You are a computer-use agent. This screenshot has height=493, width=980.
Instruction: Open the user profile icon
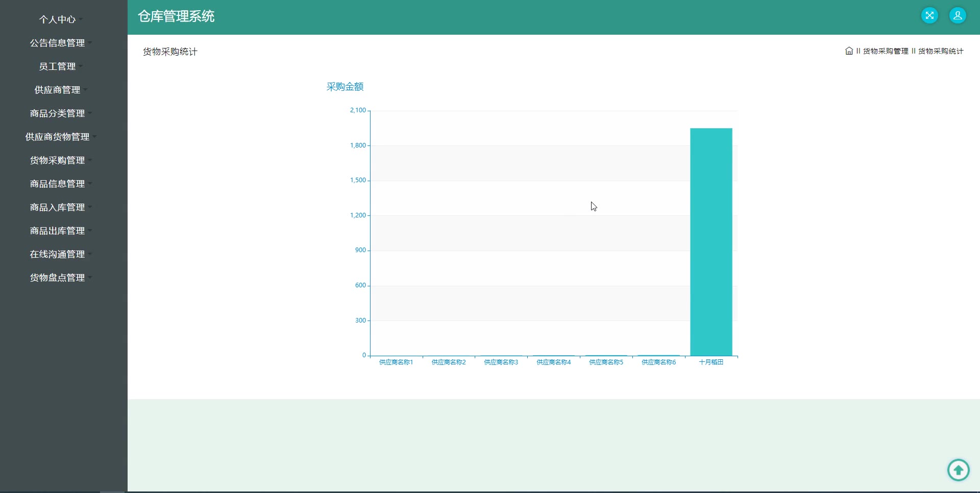tap(958, 15)
